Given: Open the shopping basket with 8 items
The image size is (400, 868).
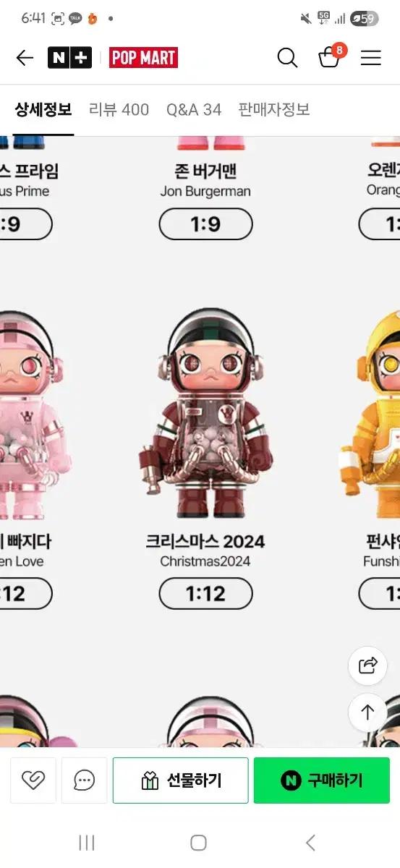Looking at the screenshot, I should (x=331, y=56).
